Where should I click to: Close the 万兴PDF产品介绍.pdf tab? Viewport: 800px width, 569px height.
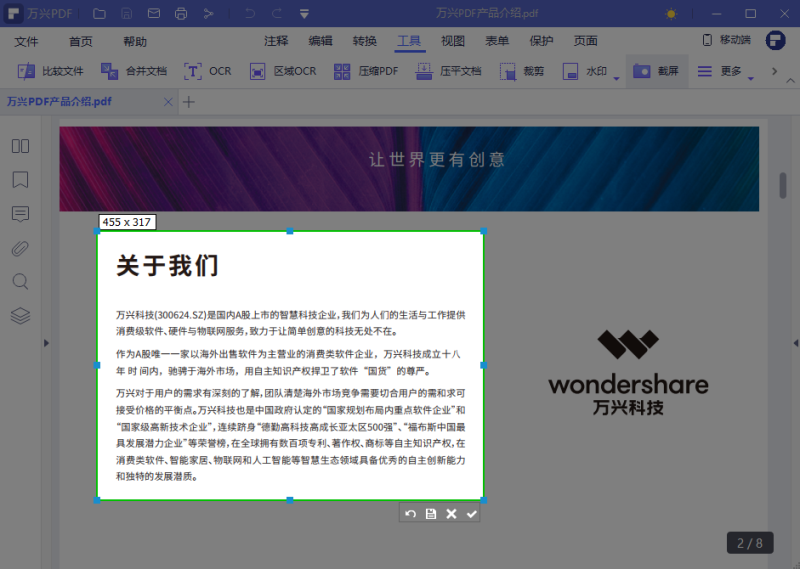(x=168, y=102)
